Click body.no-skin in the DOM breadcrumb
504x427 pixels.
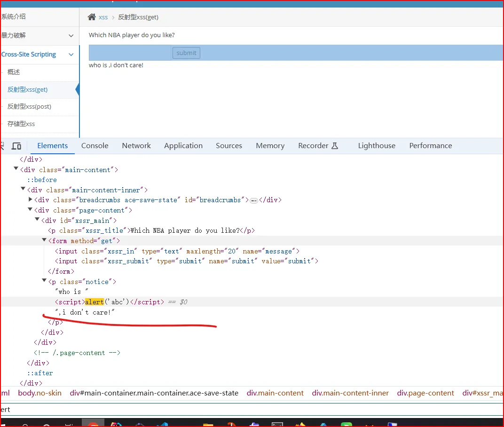pyautogui.click(x=39, y=393)
